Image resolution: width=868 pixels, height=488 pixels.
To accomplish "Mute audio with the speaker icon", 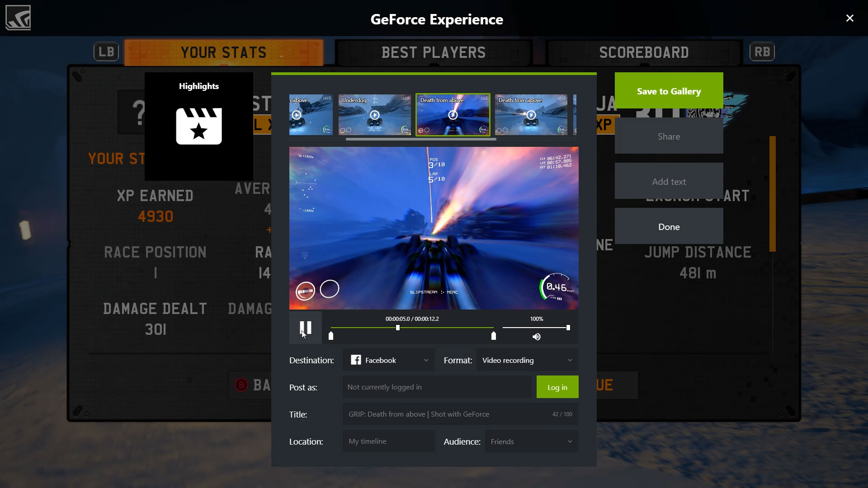I will (536, 337).
